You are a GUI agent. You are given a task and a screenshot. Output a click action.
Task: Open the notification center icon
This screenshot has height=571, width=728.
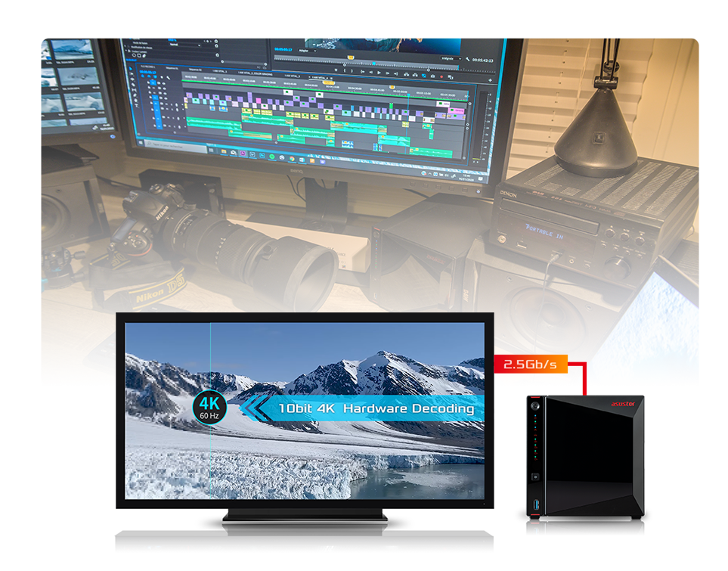coord(481,179)
